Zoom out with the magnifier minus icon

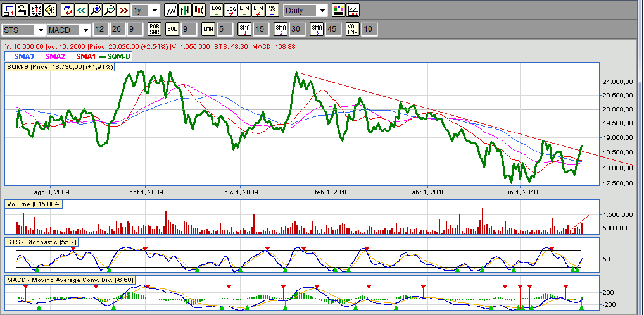[x=110, y=10]
